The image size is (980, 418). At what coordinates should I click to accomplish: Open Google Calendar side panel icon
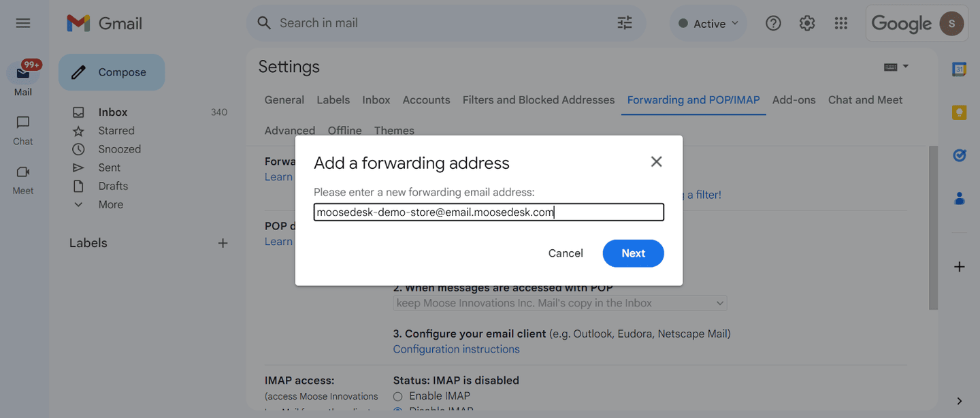coord(960,69)
